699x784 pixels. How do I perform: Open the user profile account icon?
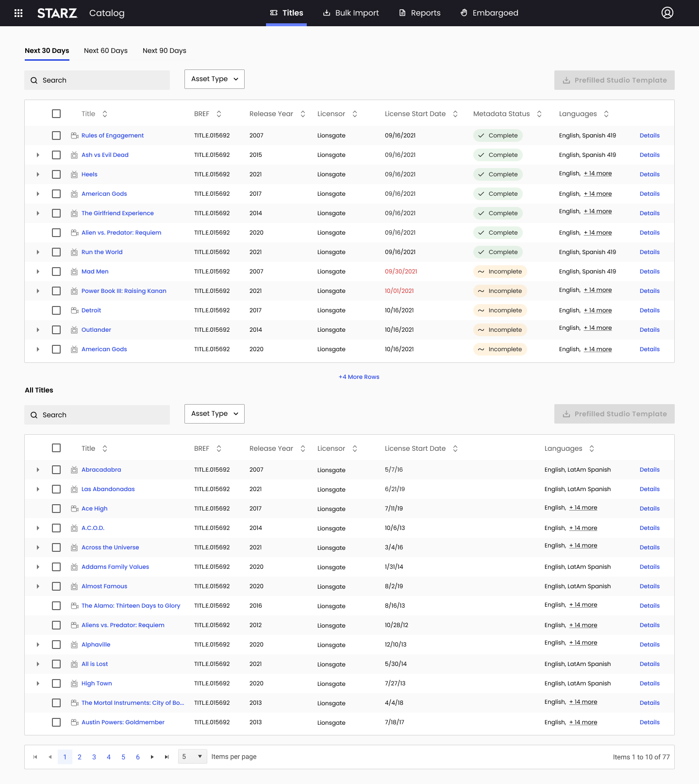(667, 13)
